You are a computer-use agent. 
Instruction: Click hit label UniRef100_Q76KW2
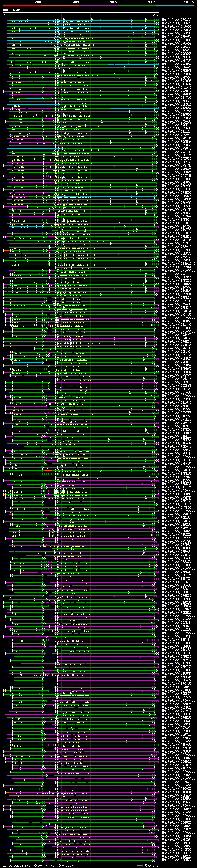pos(177,33)
